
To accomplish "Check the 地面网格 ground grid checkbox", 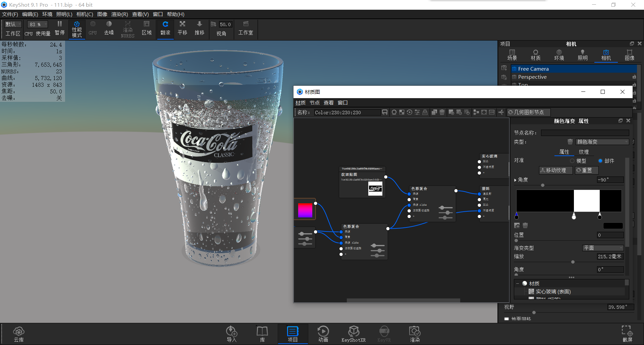I will 506,319.
